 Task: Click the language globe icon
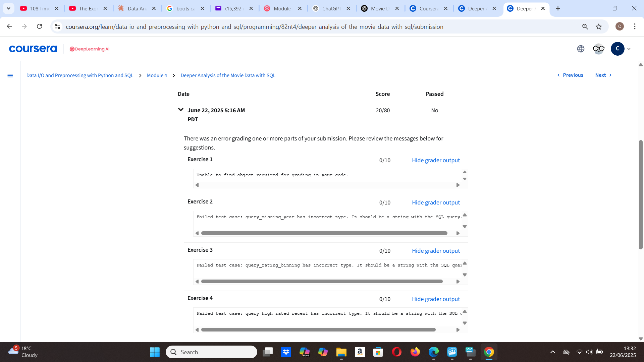[x=581, y=49]
